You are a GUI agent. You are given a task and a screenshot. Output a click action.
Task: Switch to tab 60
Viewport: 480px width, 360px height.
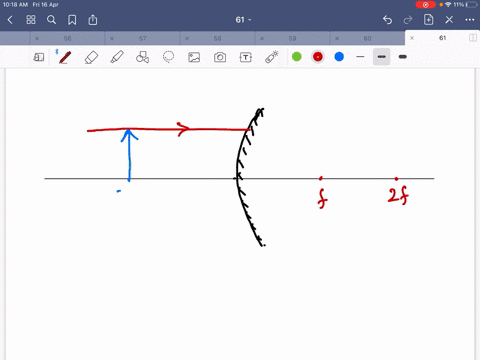click(367, 38)
